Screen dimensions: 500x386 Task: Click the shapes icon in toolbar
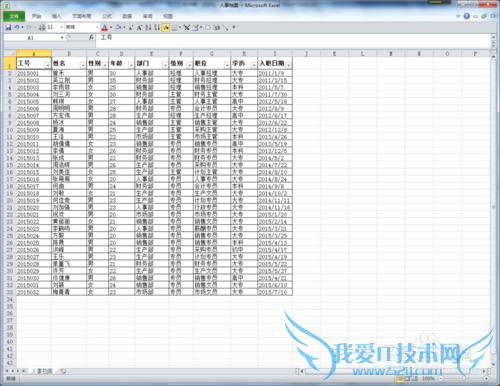(x=208, y=27)
